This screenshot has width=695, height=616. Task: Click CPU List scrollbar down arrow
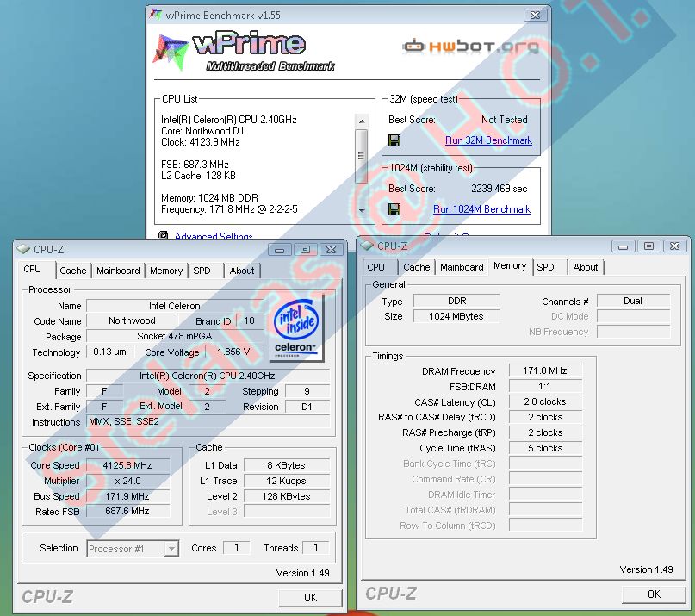pyautogui.click(x=362, y=211)
